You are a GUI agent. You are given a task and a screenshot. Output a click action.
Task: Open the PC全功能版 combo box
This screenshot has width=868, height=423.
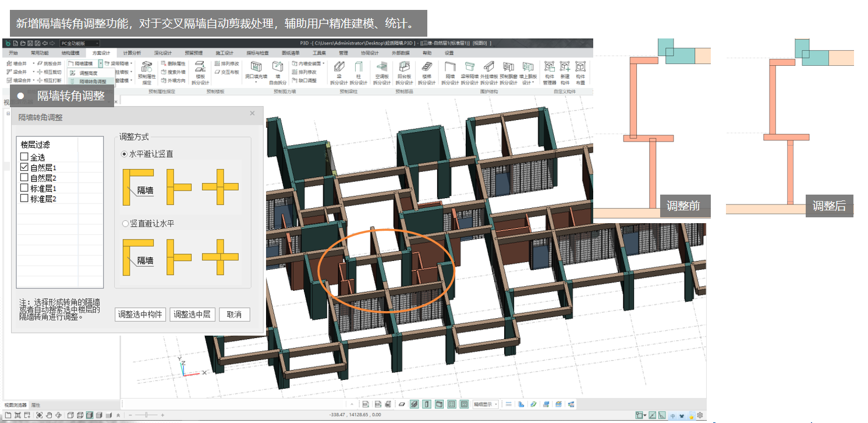[x=79, y=43]
